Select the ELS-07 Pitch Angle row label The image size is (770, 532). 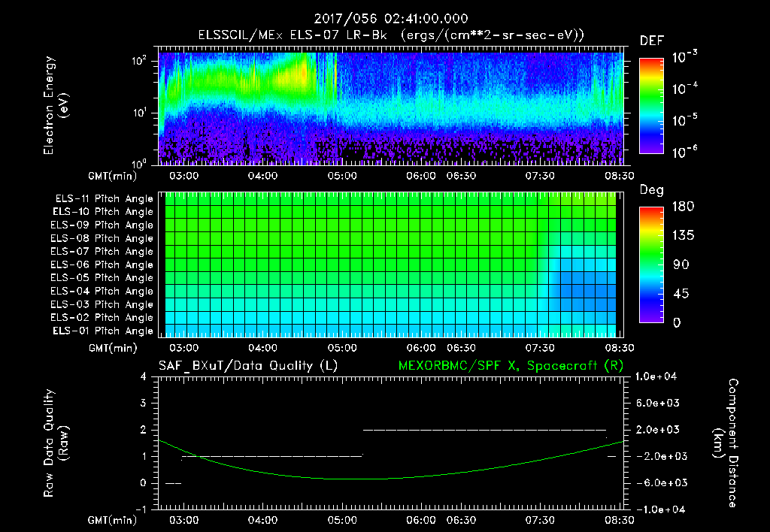(102, 252)
